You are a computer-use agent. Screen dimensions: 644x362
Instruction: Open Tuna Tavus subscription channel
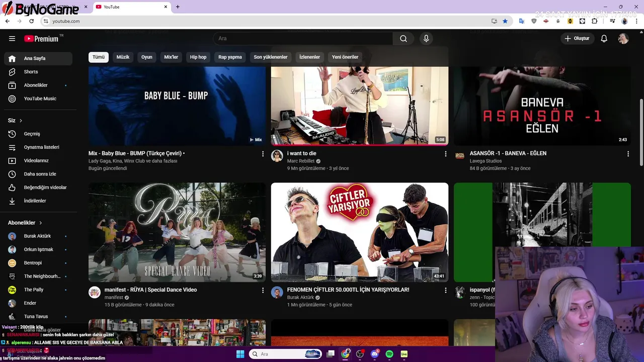pos(38,317)
